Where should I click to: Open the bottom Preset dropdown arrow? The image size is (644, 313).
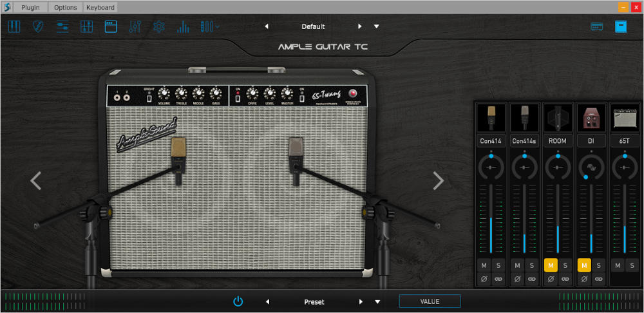(x=377, y=302)
